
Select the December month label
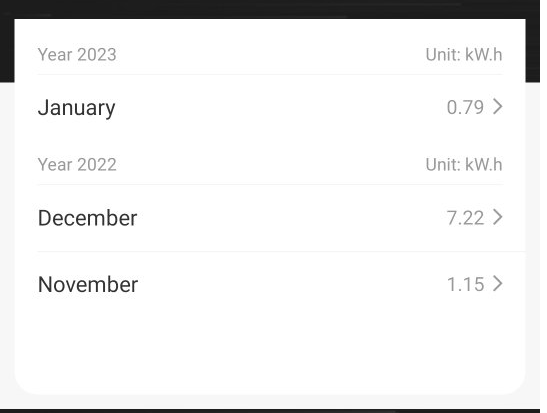(88, 218)
